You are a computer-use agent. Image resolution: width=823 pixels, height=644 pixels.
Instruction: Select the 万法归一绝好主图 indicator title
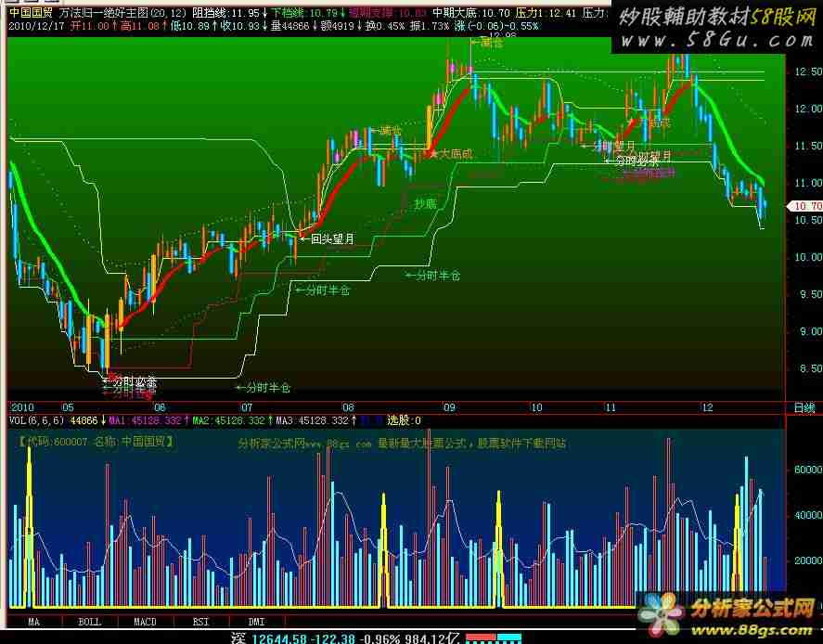click(x=103, y=13)
